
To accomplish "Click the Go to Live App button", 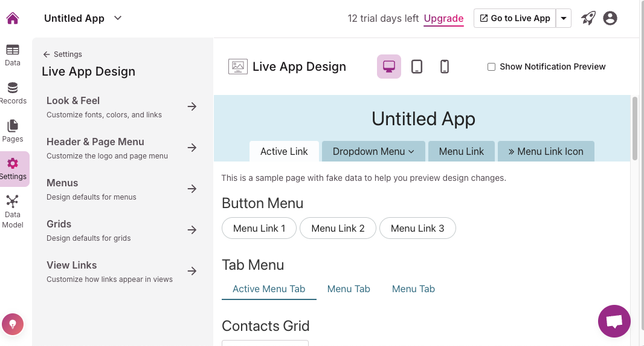I will coord(515,18).
